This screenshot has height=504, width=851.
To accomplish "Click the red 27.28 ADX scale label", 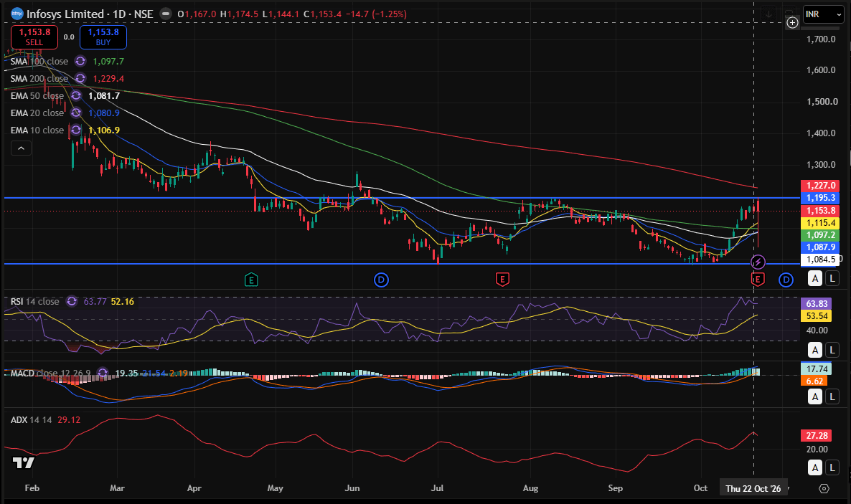I will (817, 436).
